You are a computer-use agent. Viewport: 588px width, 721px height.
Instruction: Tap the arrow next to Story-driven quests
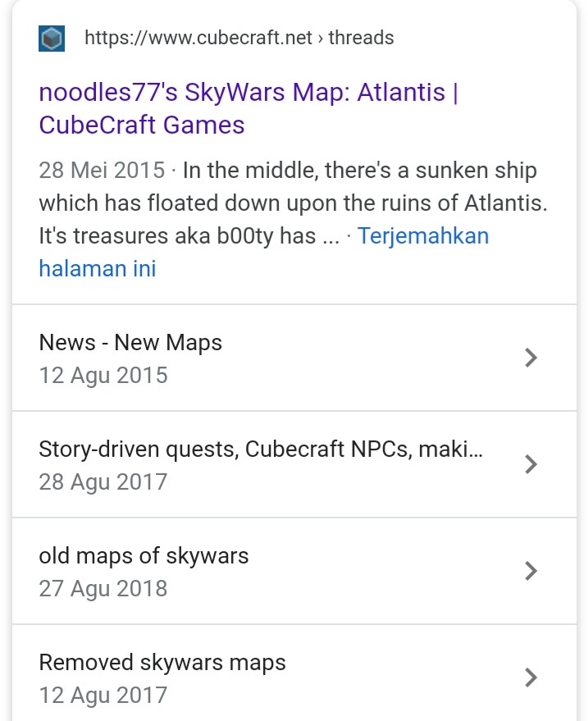pyautogui.click(x=531, y=464)
